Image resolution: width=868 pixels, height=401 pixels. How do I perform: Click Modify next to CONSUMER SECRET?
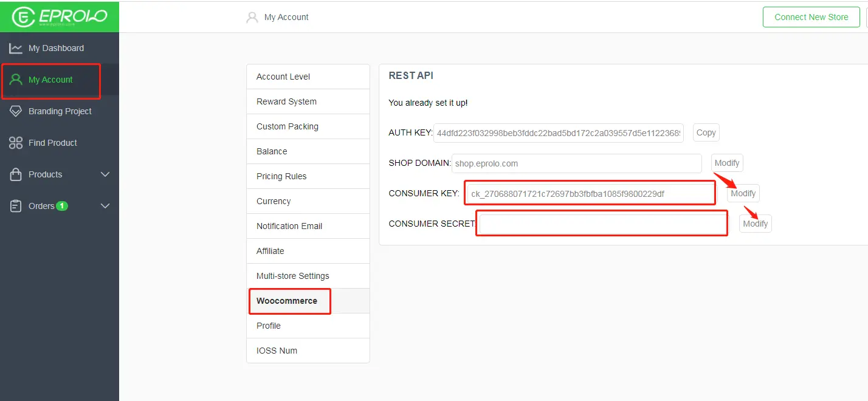click(x=756, y=224)
